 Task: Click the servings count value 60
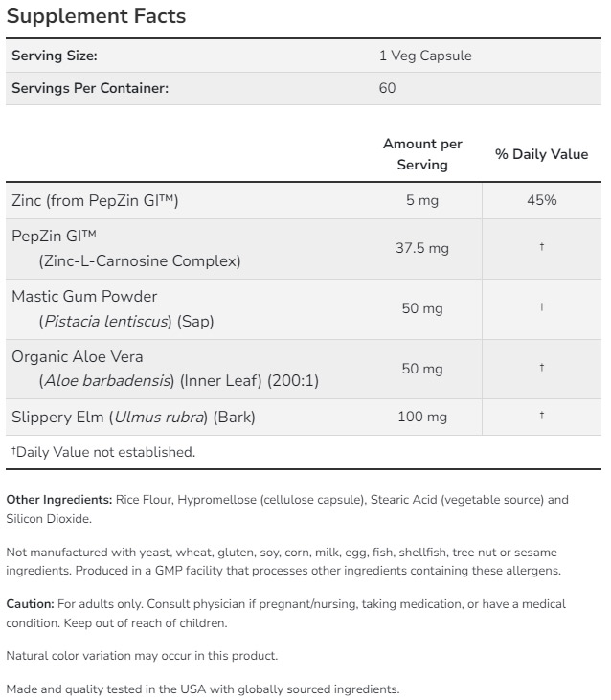click(387, 88)
